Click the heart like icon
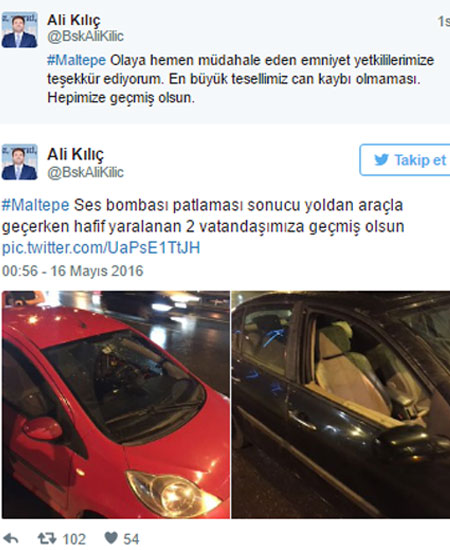 (x=111, y=537)
